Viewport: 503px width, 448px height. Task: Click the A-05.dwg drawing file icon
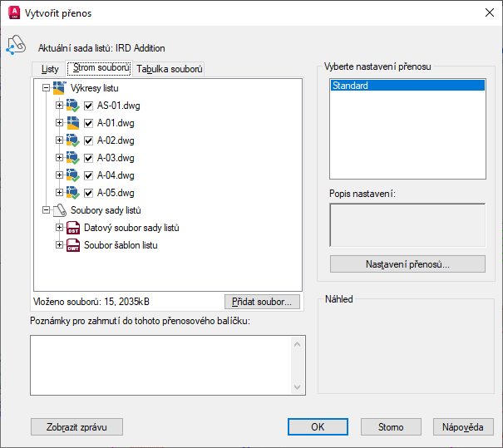[73, 192]
